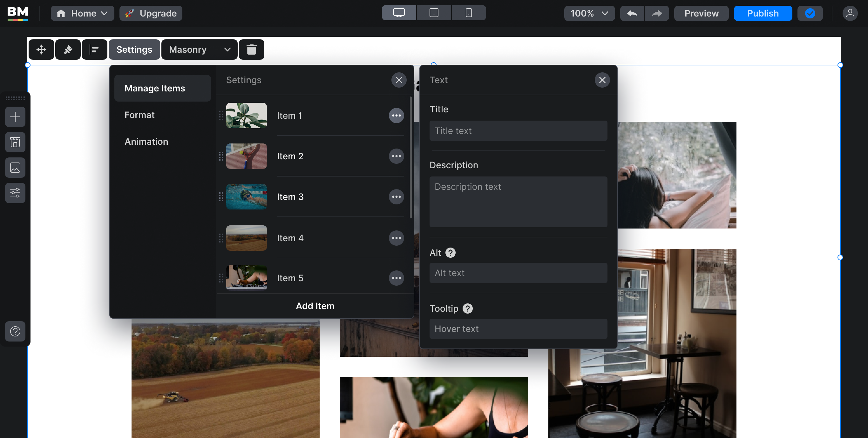
Task: Click the pin icon in gallery toolbar
Action: point(68,50)
